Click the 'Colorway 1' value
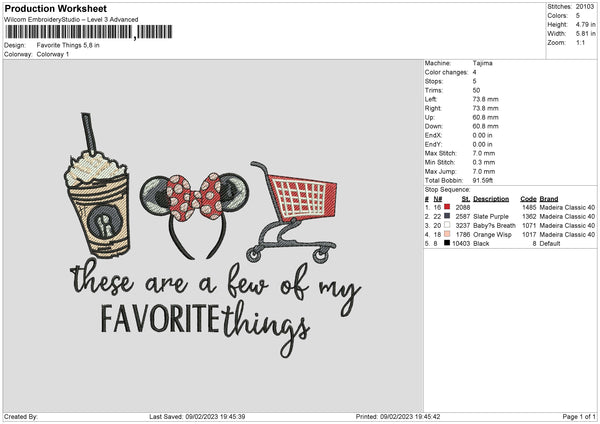The height and width of the screenshot is (424, 600). [53, 54]
